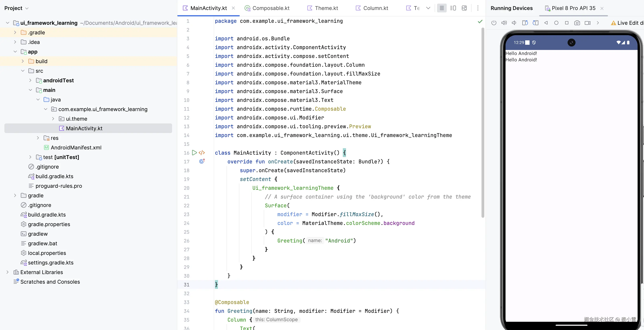Switch editor to Design-only view mode
The image size is (644, 330).
[x=464, y=8]
